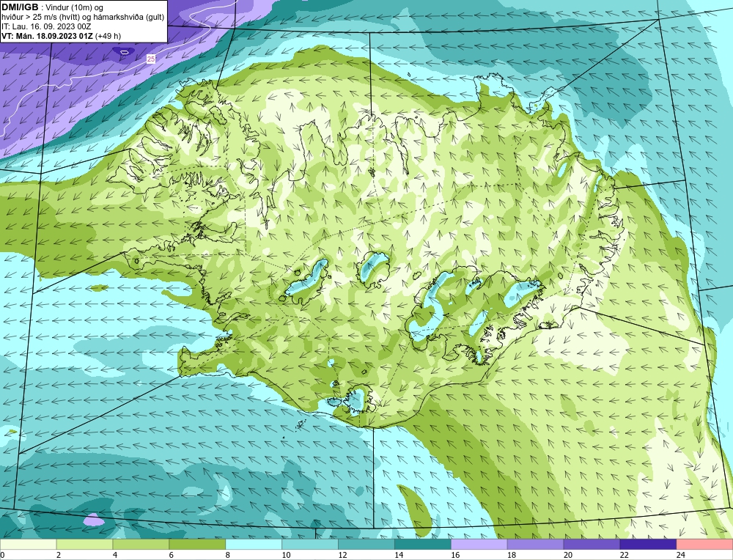Click the legend scale value '8'
The image size is (733, 560).
[228, 555]
